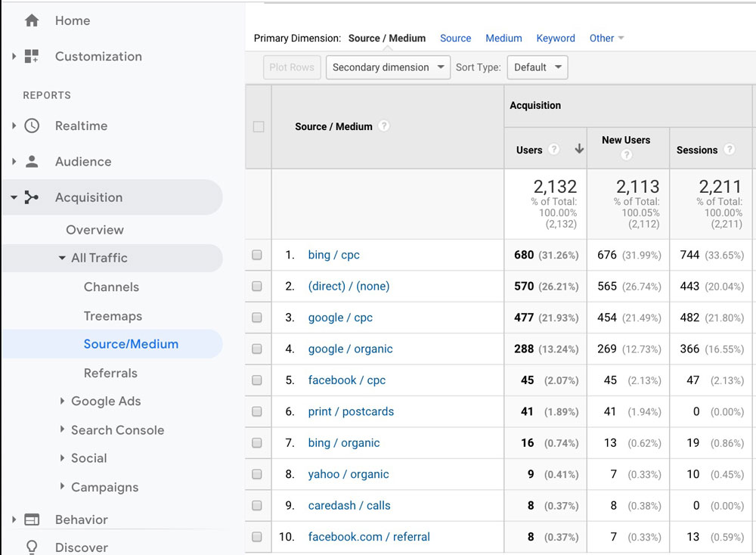This screenshot has height=555, width=756.
Task: Check the (direct) / (none) row checkbox
Action: click(257, 286)
